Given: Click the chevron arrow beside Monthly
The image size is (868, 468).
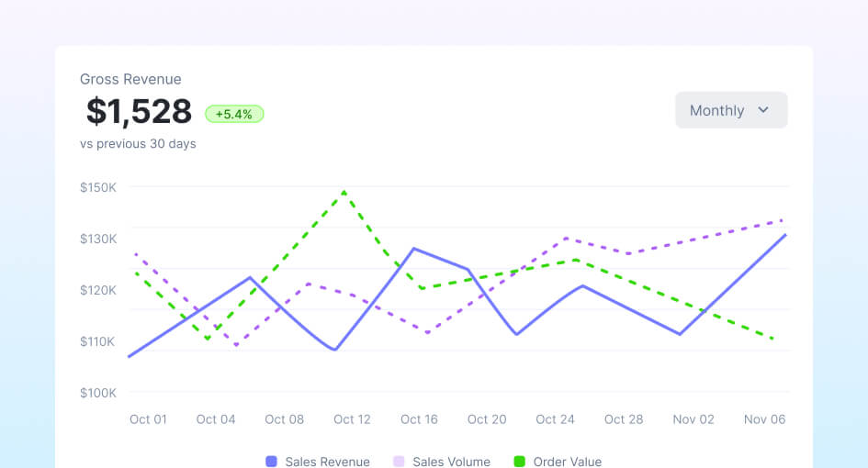Looking at the screenshot, I should click(763, 110).
